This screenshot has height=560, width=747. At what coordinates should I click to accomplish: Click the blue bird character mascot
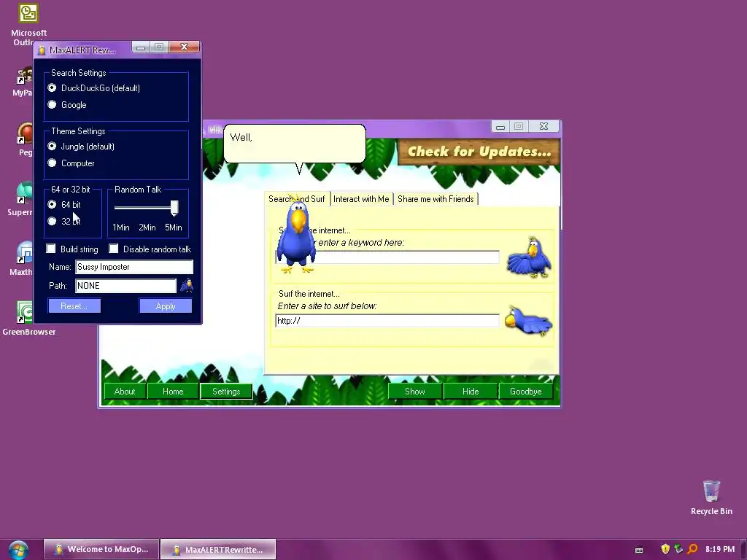(297, 236)
